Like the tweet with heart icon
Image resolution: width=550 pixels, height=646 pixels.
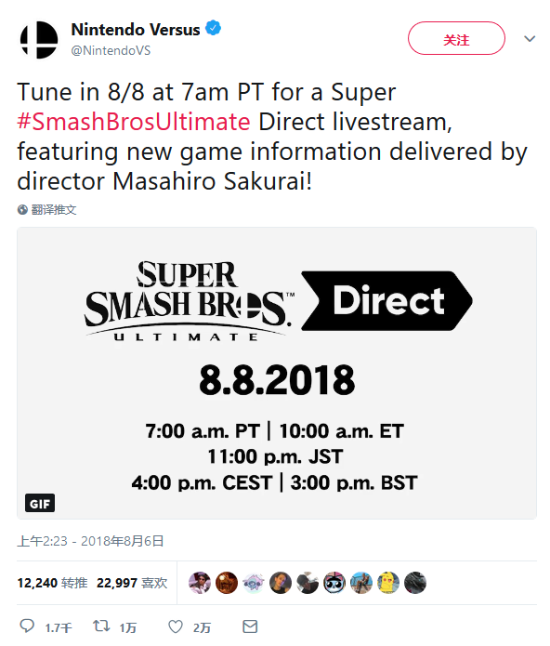(176, 627)
